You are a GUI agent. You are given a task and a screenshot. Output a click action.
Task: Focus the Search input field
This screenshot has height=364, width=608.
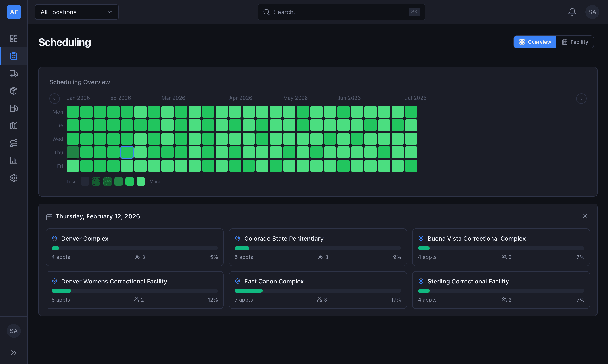tap(341, 12)
